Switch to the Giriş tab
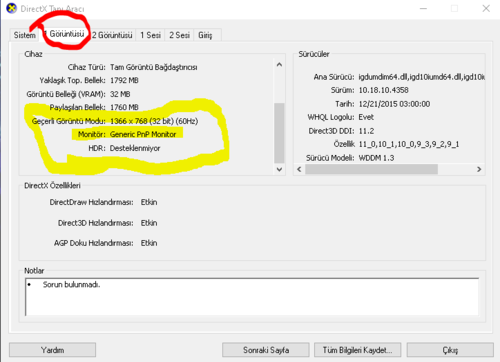The width and height of the screenshot is (500, 362). 205,35
